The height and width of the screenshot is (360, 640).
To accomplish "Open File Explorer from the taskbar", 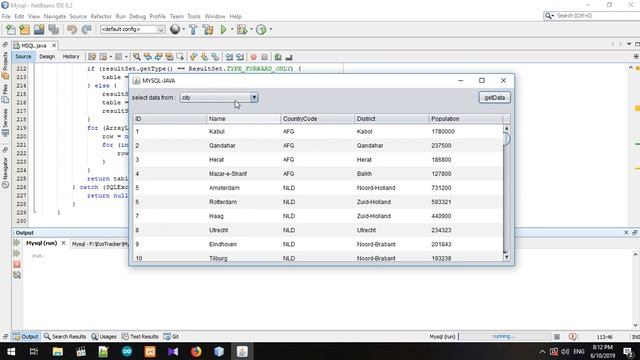I will (58, 351).
